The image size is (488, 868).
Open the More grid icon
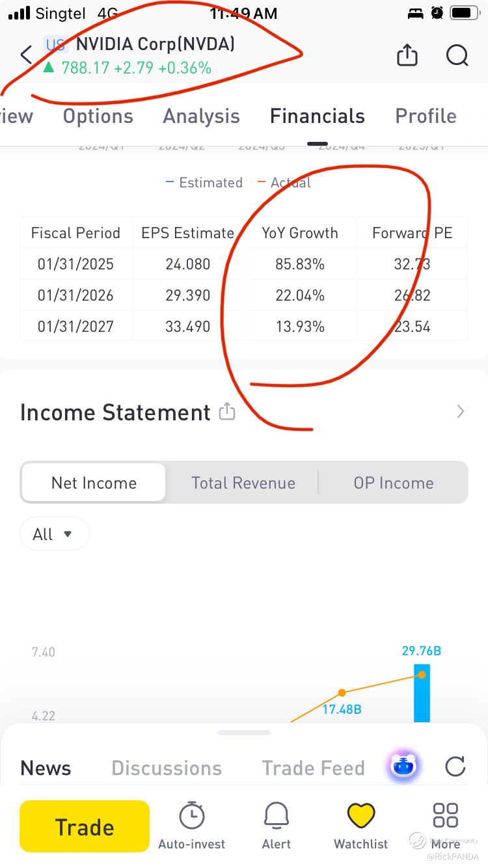click(446, 816)
